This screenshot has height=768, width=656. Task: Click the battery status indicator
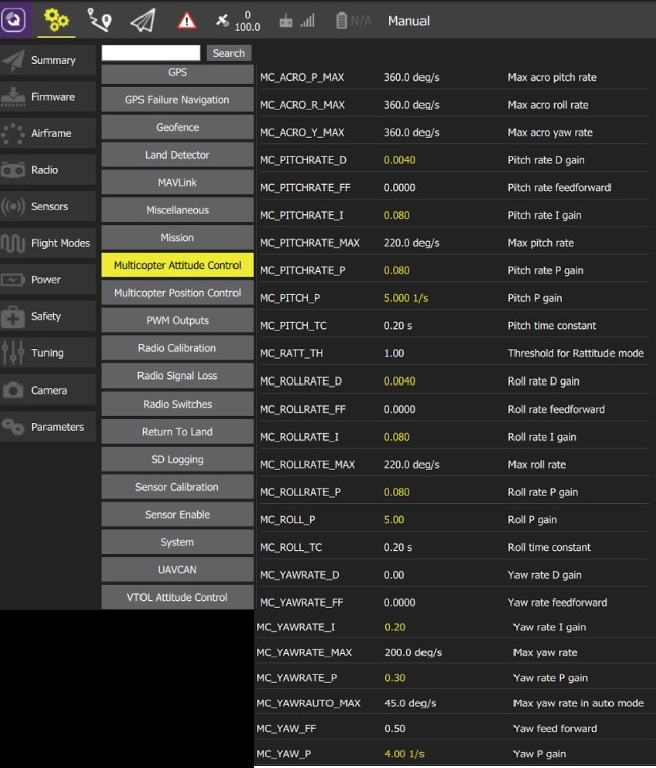[x=353, y=20]
